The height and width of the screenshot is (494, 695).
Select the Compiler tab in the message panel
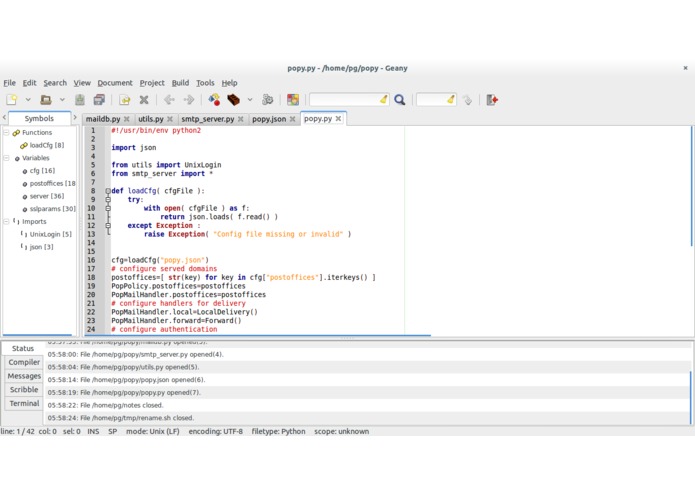click(24, 362)
